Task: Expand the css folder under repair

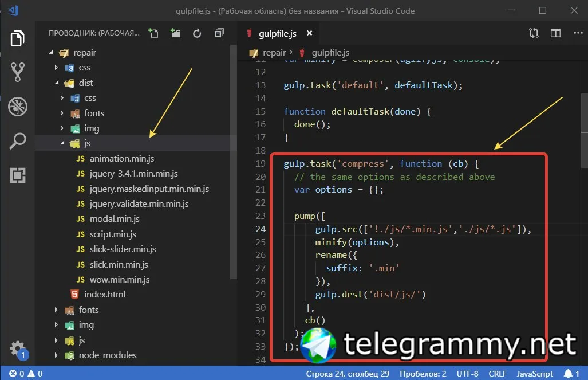Action: [x=56, y=68]
